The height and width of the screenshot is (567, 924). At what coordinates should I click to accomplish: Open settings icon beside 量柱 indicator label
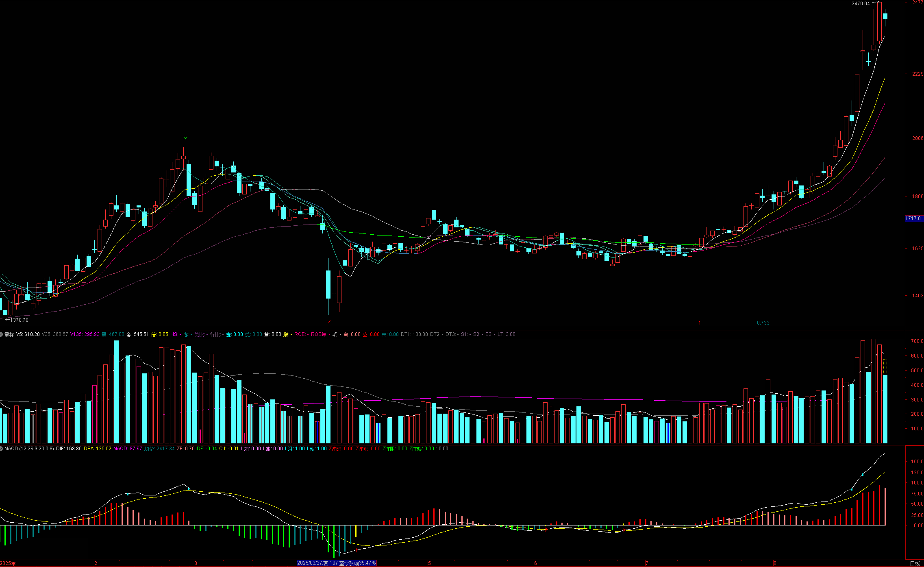coord(2,334)
